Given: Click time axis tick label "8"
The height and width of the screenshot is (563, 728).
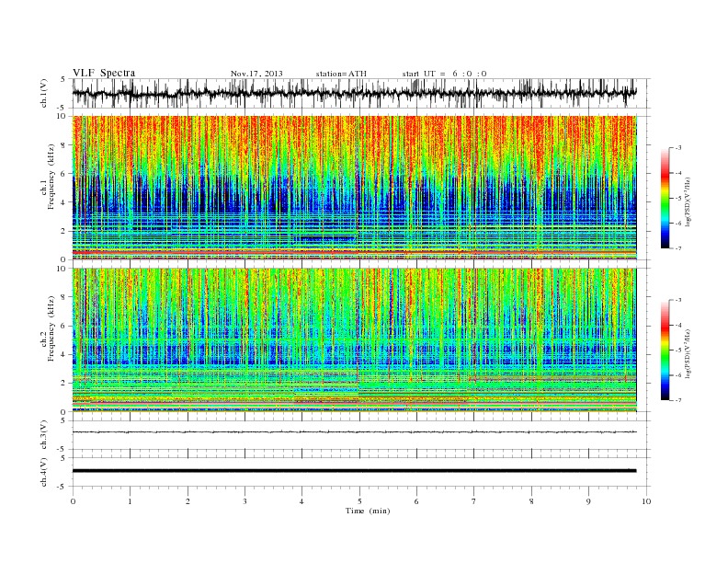Looking at the screenshot, I should coord(531,501).
